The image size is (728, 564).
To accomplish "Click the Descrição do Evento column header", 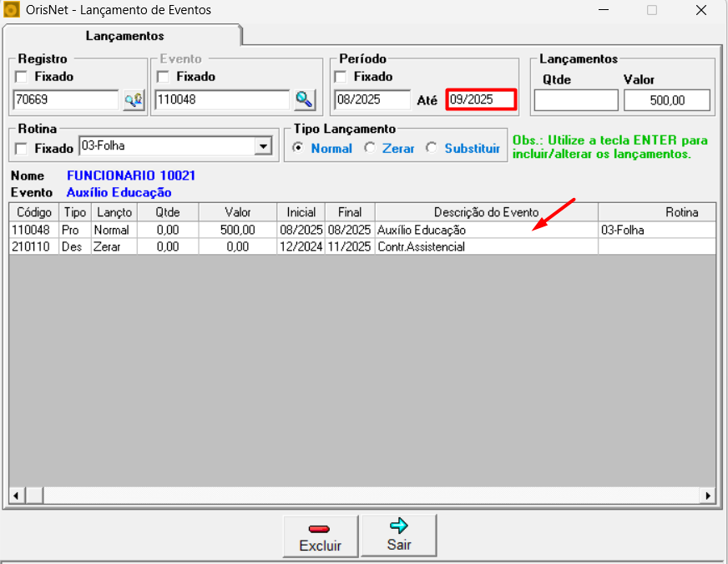I will click(x=486, y=212).
